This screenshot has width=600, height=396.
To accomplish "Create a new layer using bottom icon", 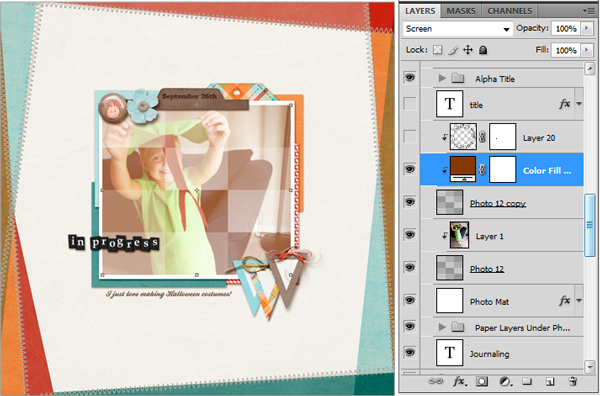I will coord(549,381).
